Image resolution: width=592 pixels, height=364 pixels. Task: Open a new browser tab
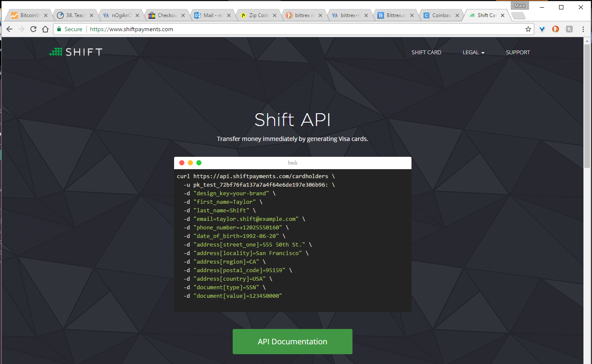pos(518,15)
